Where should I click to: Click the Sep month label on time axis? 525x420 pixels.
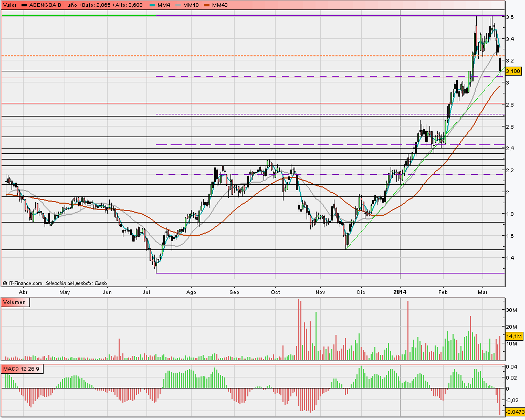click(x=234, y=292)
